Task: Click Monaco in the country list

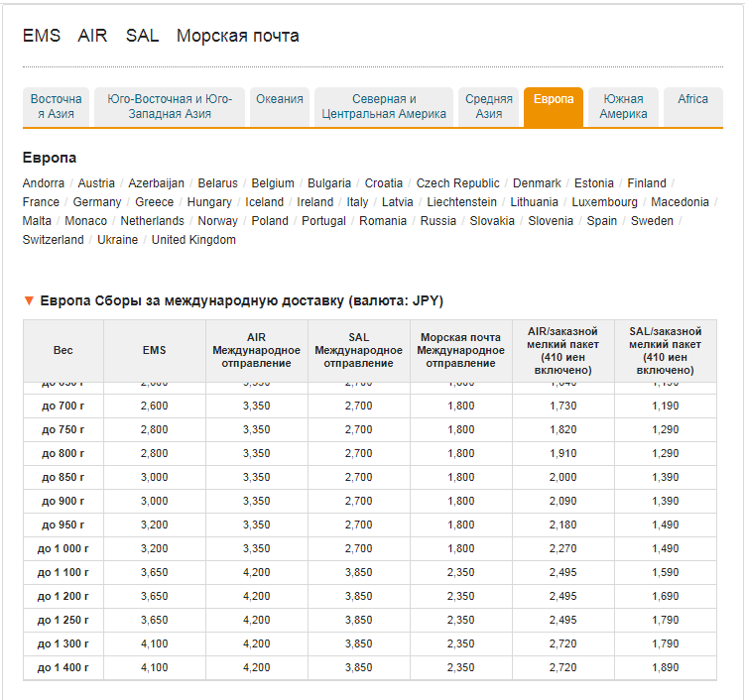Action: click(x=86, y=221)
